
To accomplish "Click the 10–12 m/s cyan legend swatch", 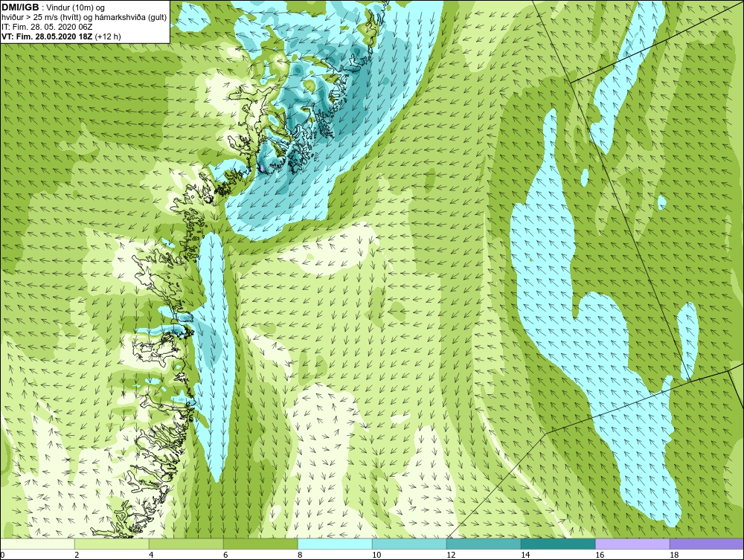I will (x=409, y=544).
